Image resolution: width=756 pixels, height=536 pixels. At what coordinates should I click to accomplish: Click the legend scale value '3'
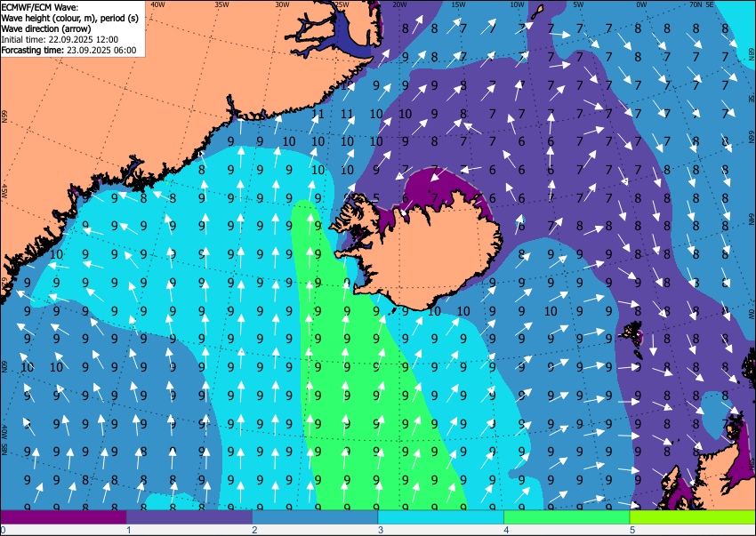(381, 531)
